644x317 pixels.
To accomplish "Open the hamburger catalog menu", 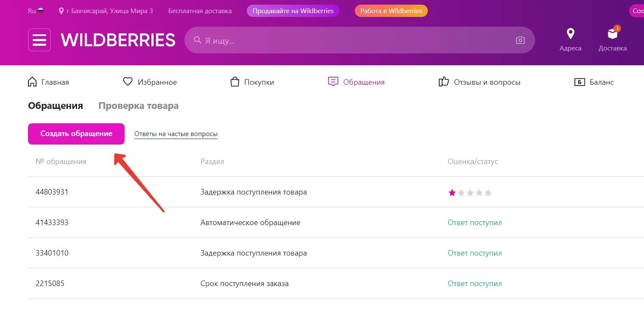I will click(x=39, y=40).
